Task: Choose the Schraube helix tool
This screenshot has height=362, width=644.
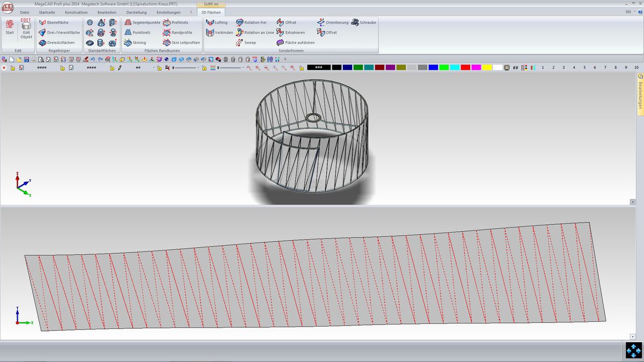Action: (364, 23)
